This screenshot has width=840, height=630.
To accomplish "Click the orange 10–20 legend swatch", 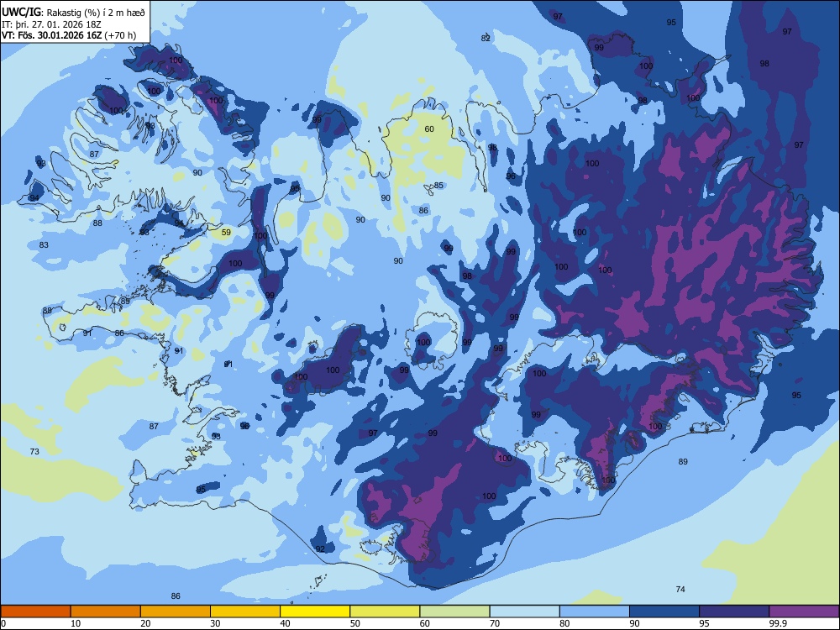I will 106,612.
